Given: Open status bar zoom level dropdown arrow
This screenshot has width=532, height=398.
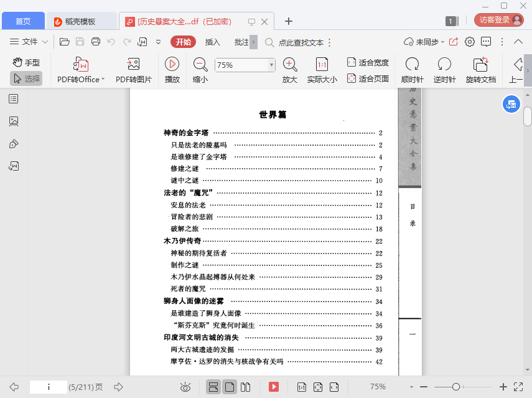Looking at the screenshot, I should tap(411, 387).
